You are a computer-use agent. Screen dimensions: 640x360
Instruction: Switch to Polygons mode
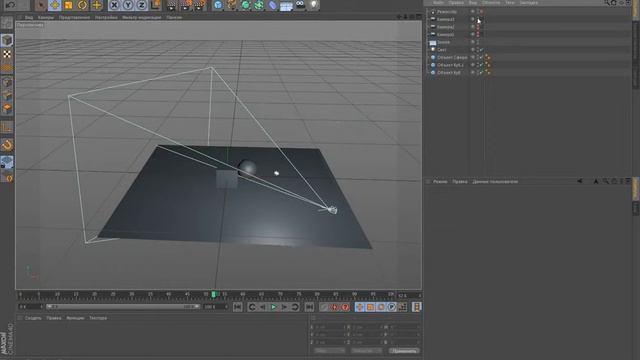pos(7,109)
